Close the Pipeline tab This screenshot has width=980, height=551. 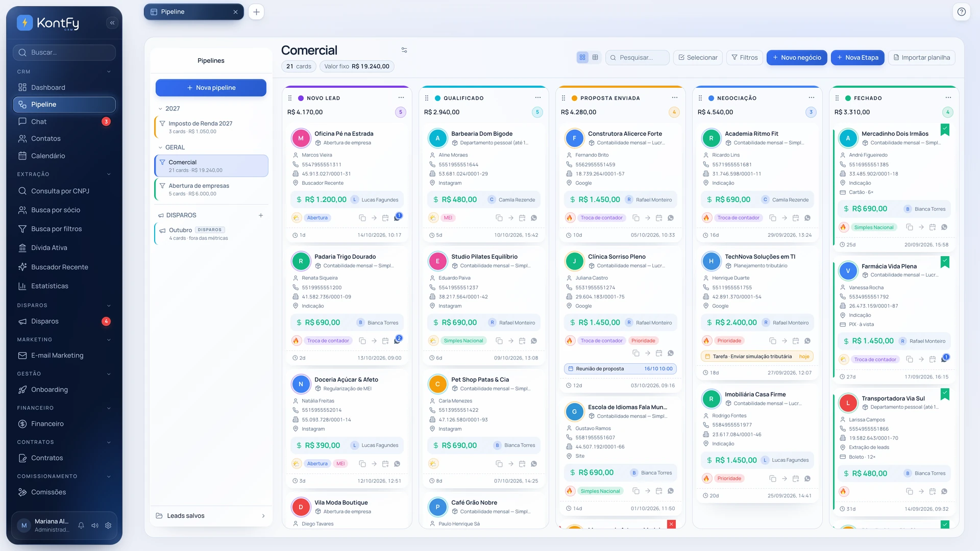pyautogui.click(x=235, y=12)
